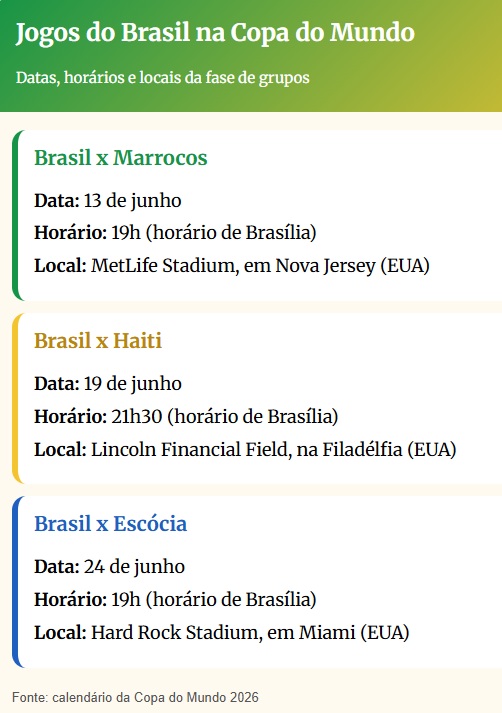Screen dimensions: 502x713
Task: Click the MetLife Stadium location text
Action: [232, 266]
